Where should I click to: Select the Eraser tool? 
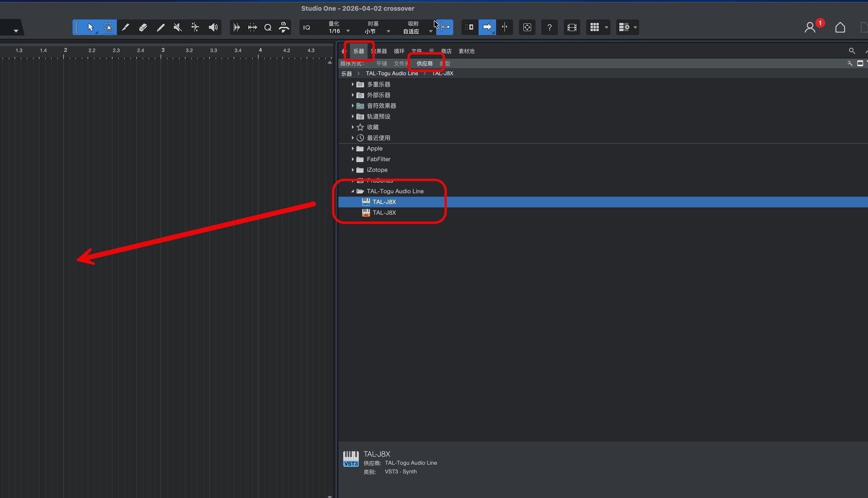143,28
